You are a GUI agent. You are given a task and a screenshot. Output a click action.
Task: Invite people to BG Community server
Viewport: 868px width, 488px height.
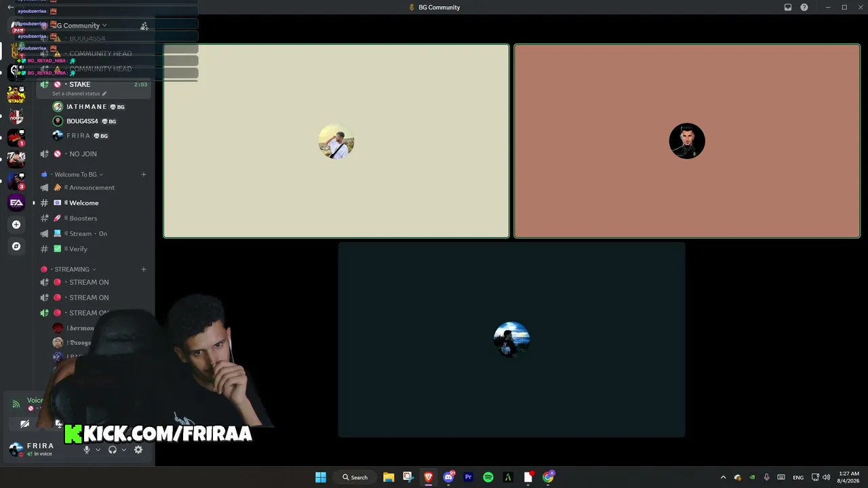[144, 26]
